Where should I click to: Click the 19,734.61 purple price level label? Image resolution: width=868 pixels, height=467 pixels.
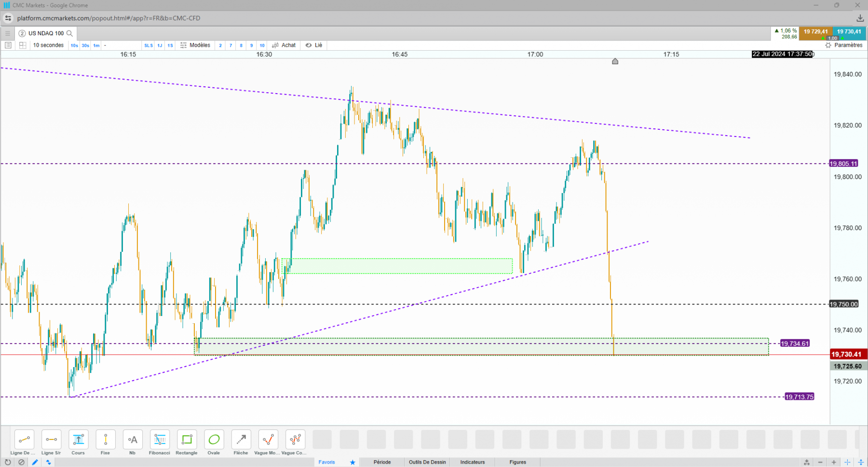[x=795, y=343]
